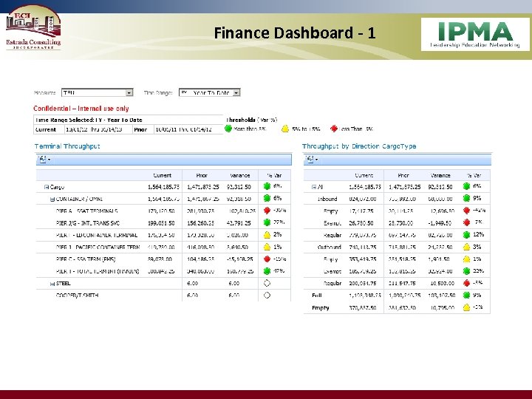Image resolution: width=532 pixels, height=399 pixels.
Task: Select the Inbound row label
Action: (327, 199)
